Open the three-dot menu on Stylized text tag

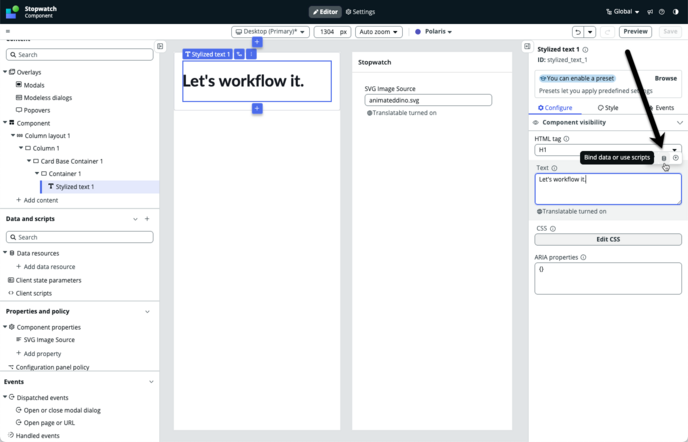coord(251,54)
